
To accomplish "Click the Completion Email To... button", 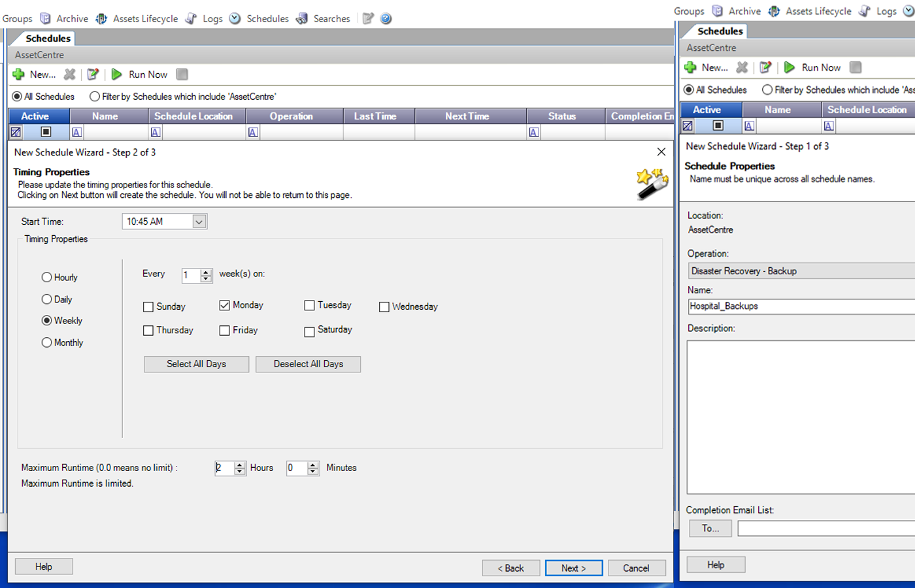I will point(710,529).
